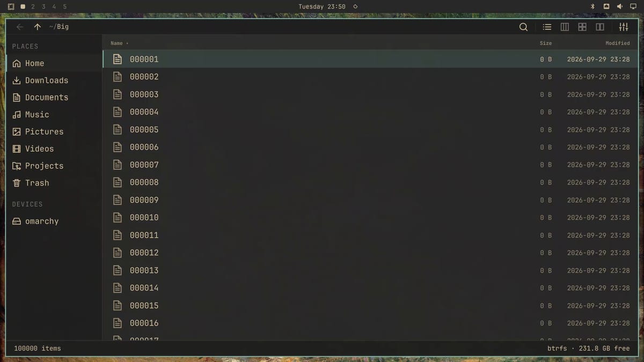This screenshot has height=362, width=644.
Task: Switch to grid view mode
Action: coord(582,27)
